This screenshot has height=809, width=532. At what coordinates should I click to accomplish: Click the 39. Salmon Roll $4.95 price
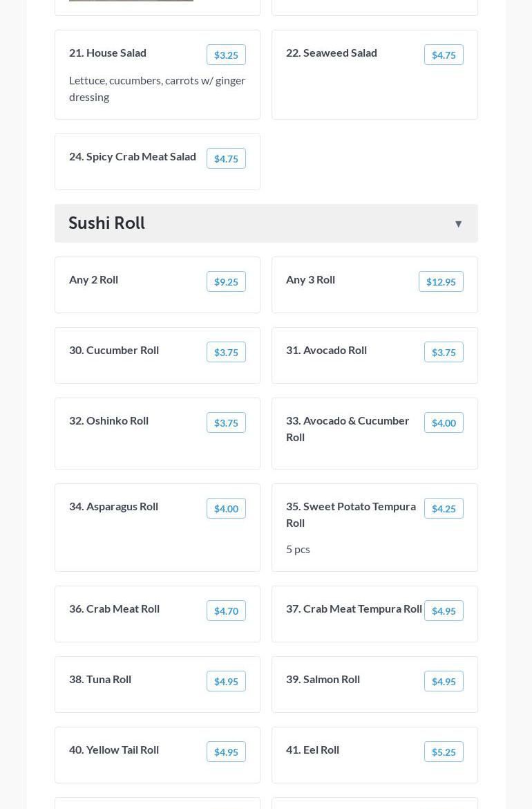(444, 682)
